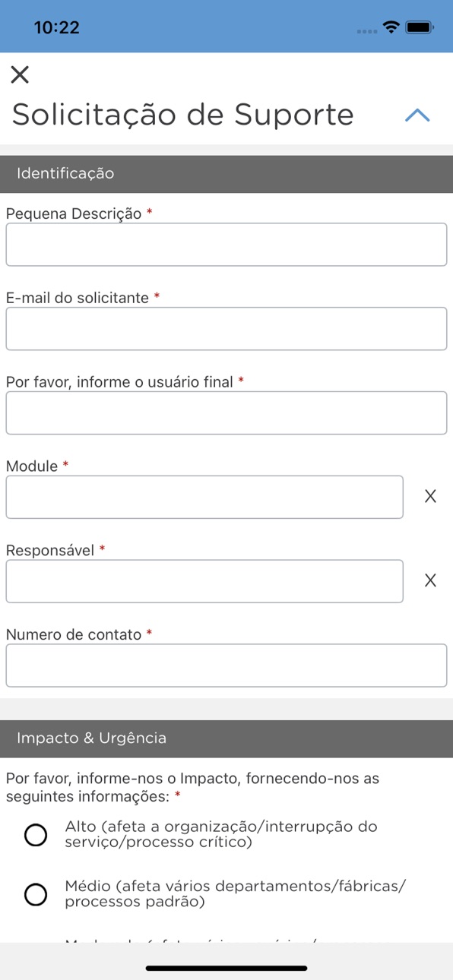
Task: Collapse the Solicitação de Suporte header chevron
Action: click(x=417, y=115)
